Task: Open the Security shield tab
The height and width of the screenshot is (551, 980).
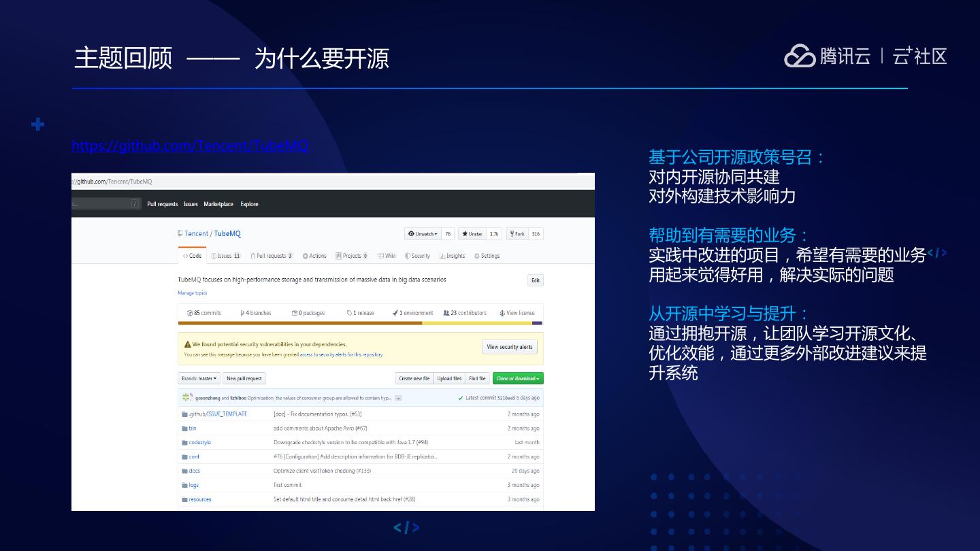Action: (417, 256)
